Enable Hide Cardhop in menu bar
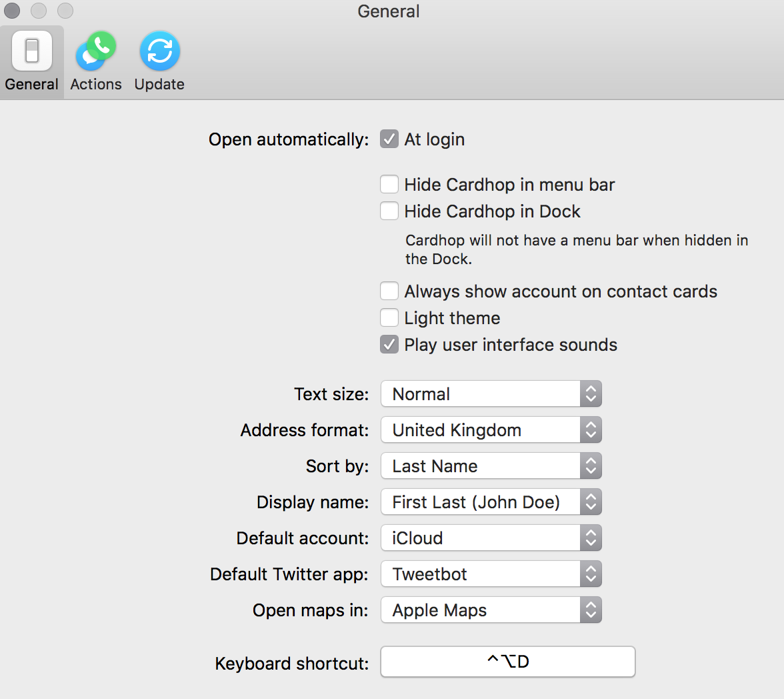The height and width of the screenshot is (699, 784). coord(389,184)
